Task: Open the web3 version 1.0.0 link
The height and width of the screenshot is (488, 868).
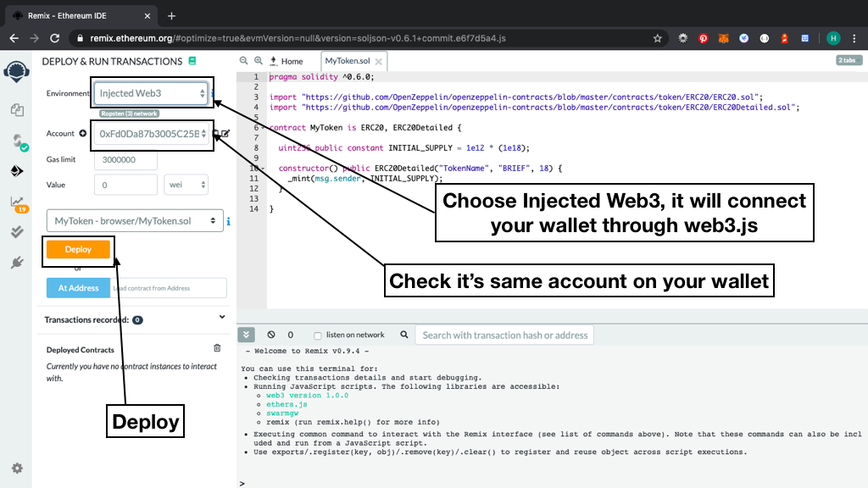Action: [x=307, y=396]
